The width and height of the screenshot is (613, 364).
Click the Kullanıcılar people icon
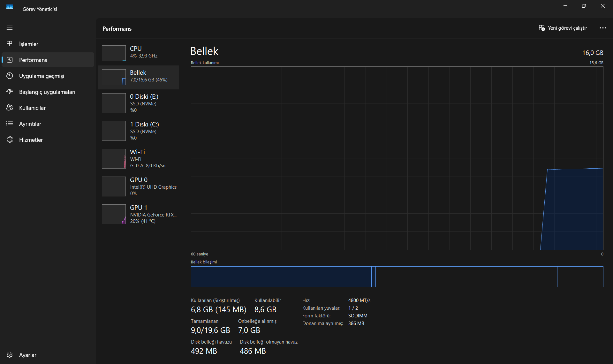tap(10, 108)
